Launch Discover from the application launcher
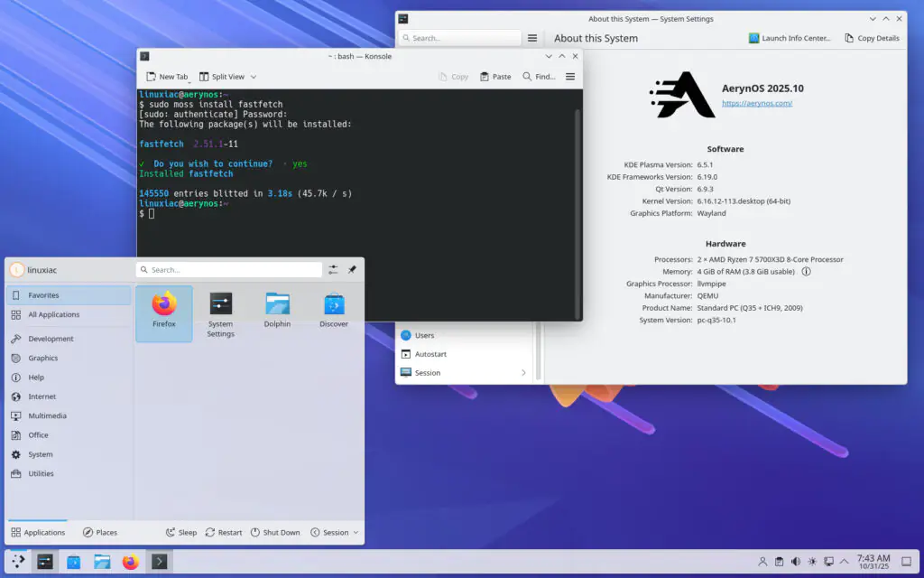 coord(334,307)
